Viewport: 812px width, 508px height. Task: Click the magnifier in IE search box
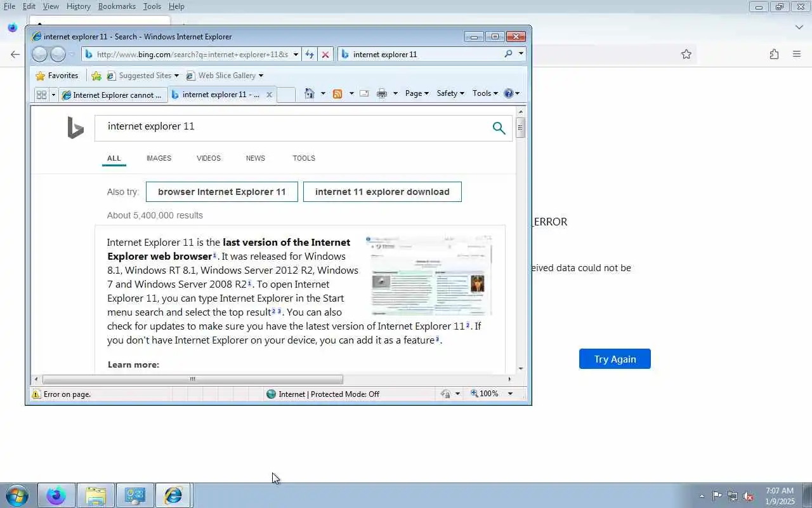(508, 54)
